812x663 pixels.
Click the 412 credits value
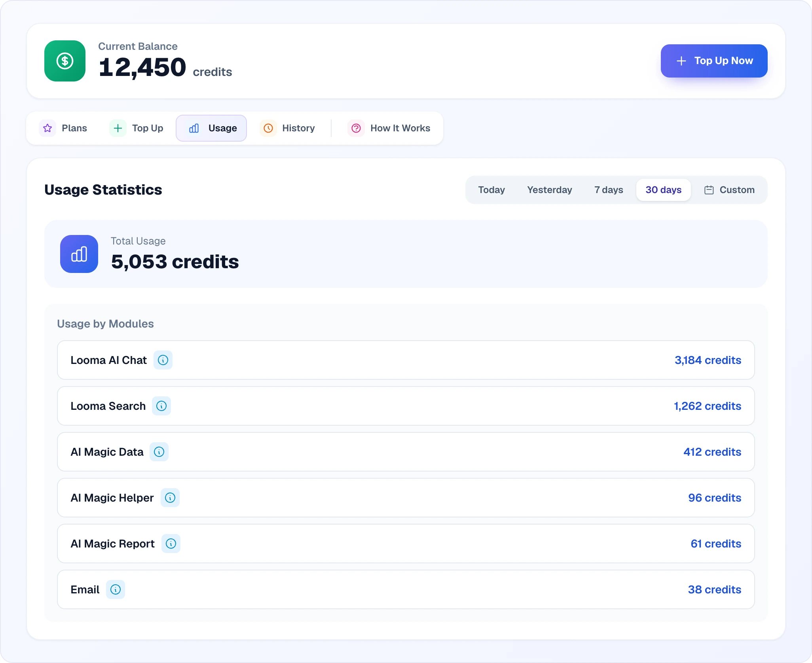point(712,452)
